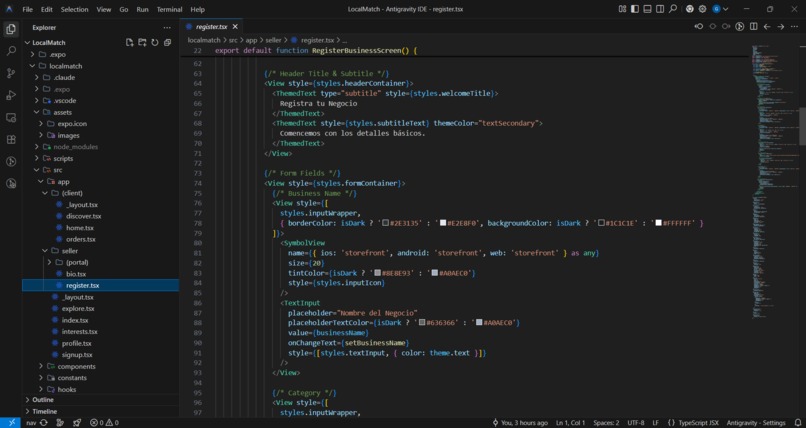
Task: Split the editor to the right
Action: point(753,27)
